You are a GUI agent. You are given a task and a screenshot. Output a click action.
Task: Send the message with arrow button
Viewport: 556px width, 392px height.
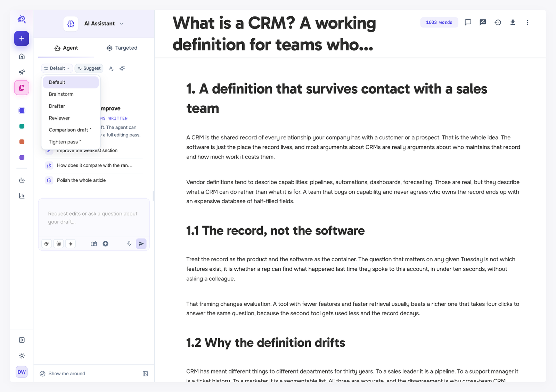(141, 244)
